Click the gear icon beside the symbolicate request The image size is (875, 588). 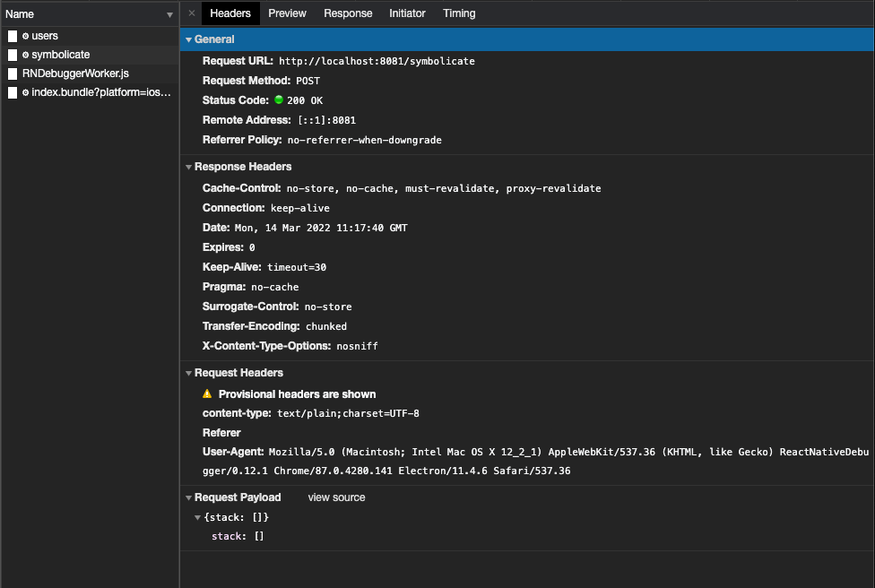click(x=25, y=55)
